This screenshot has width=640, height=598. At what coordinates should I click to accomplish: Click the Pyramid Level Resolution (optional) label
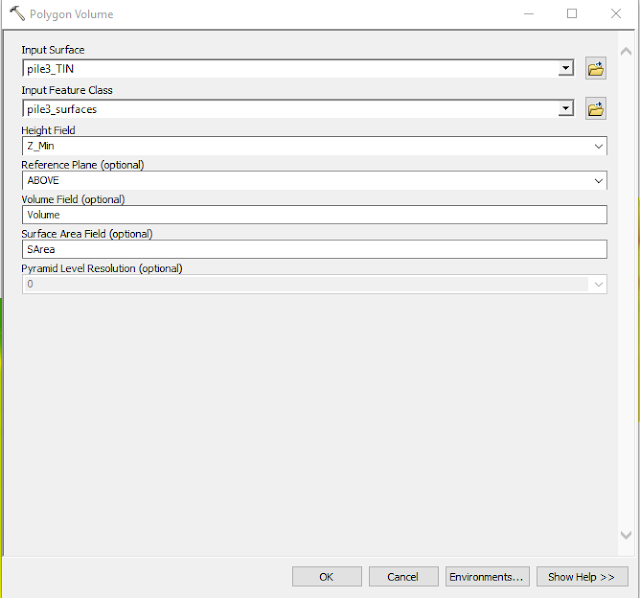[x=102, y=269]
